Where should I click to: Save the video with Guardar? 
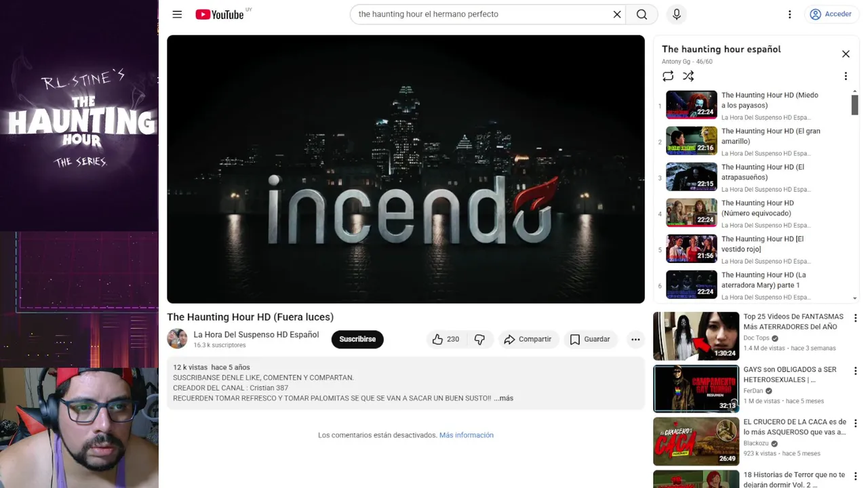pos(590,339)
